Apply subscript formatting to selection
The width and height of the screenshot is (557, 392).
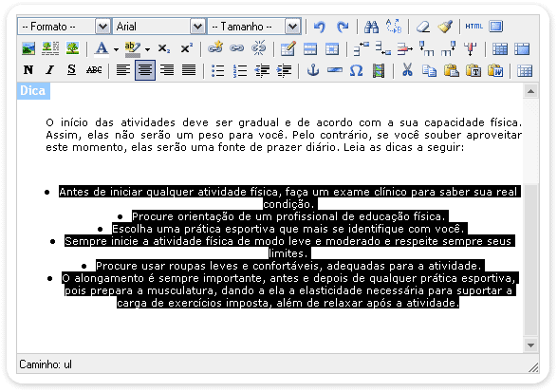click(163, 48)
